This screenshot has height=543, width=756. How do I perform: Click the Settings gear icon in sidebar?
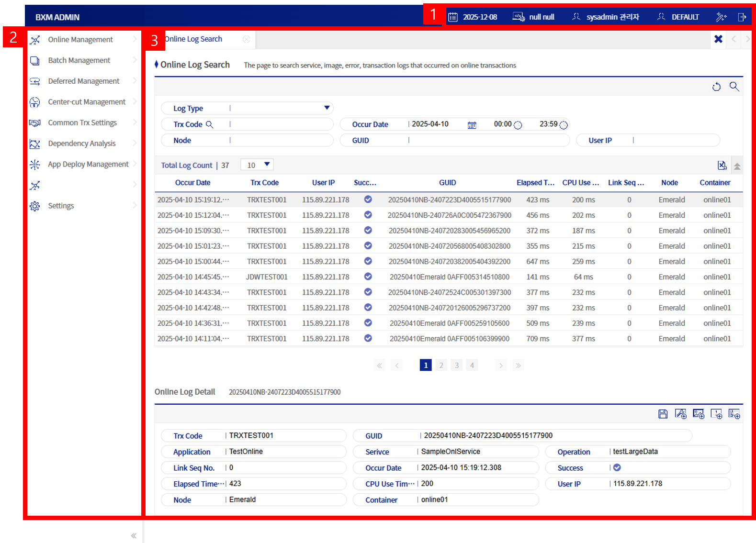[x=35, y=206]
